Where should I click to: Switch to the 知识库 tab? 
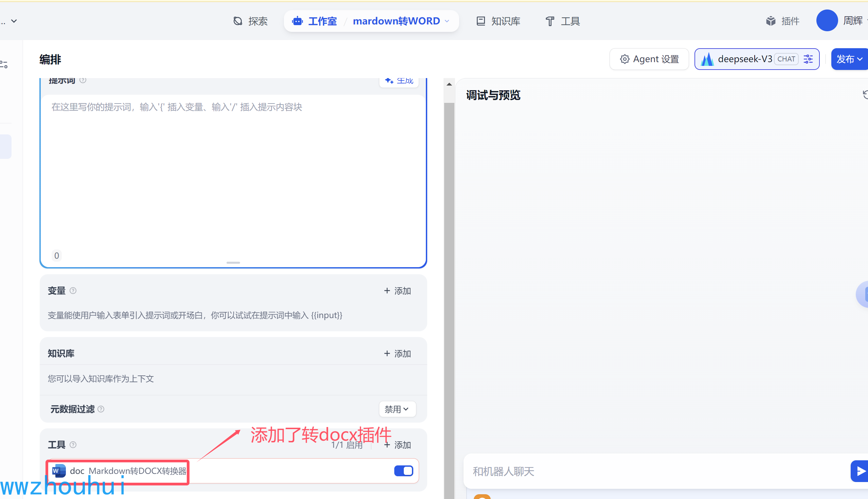(x=499, y=21)
